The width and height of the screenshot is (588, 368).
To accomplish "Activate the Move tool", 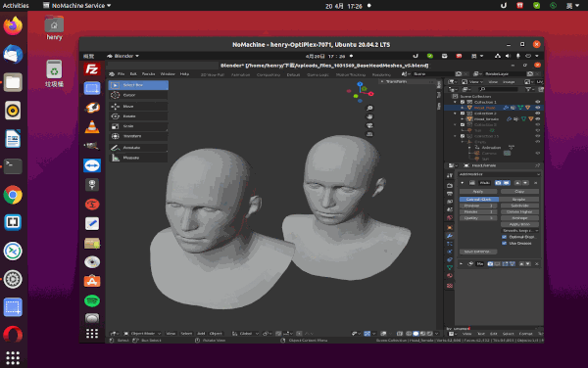I will point(138,107).
